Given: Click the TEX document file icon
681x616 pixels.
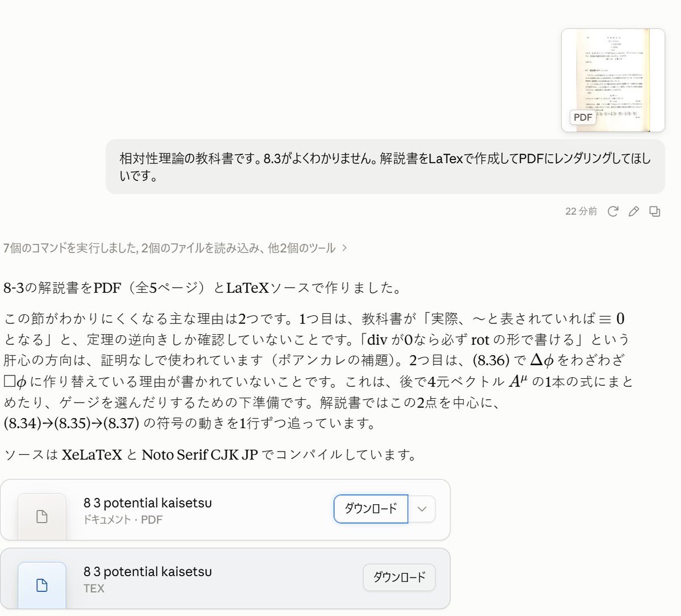Looking at the screenshot, I should (42, 585).
